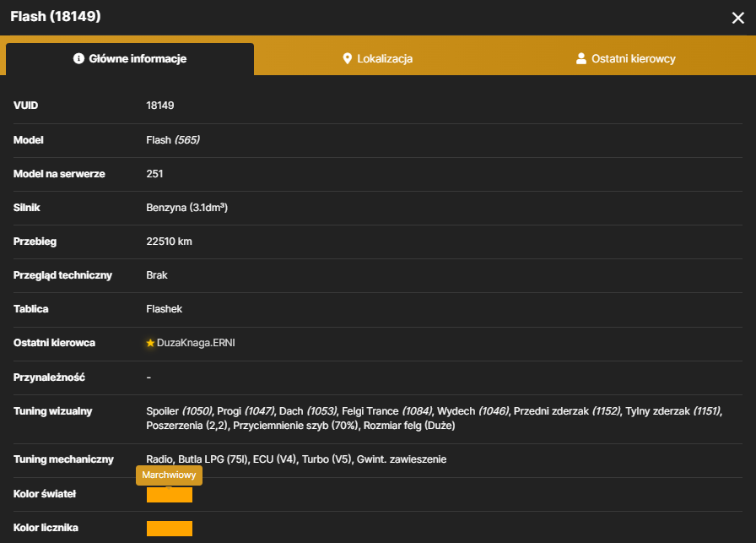Close the Flash (18149) dialog
756x543 pixels.
(737, 18)
